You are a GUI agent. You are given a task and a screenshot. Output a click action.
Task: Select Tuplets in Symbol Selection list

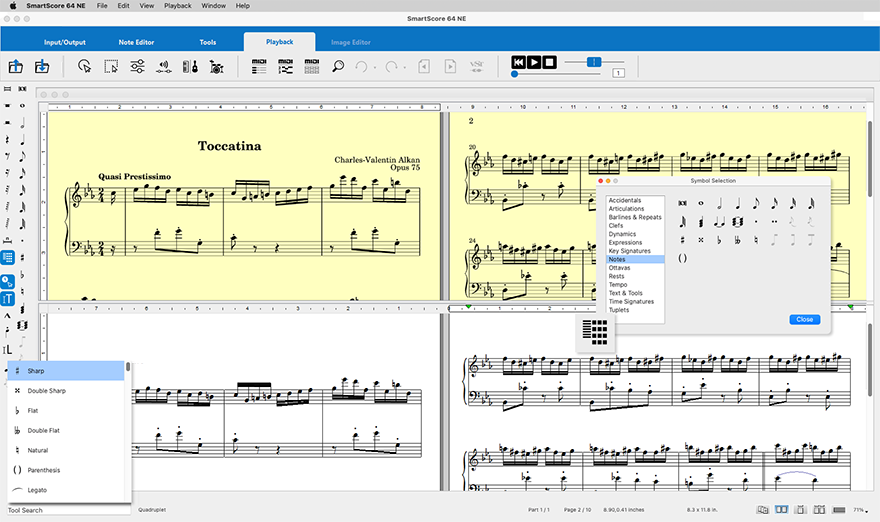pyautogui.click(x=618, y=310)
